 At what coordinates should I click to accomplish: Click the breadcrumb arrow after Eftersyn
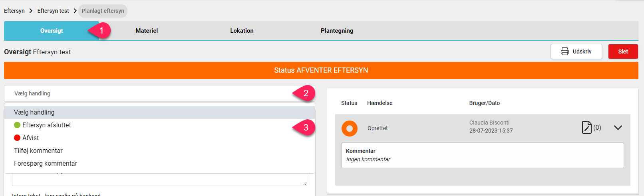click(x=31, y=11)
